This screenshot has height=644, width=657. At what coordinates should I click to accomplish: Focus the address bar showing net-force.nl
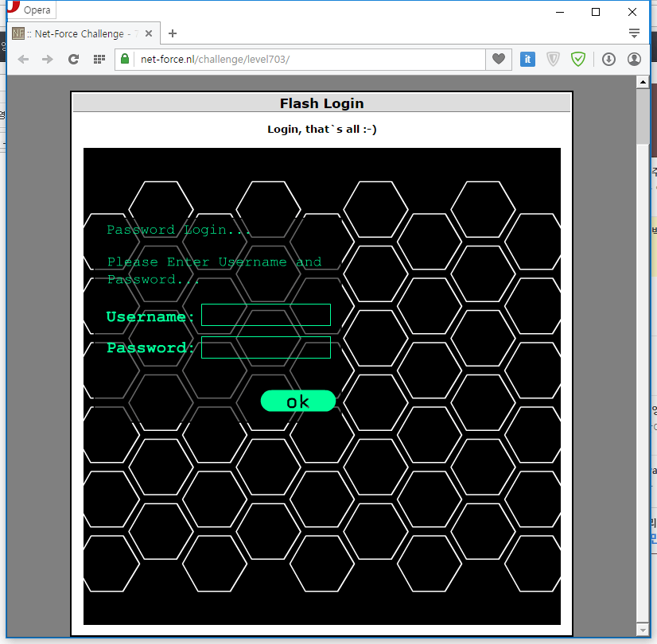[x=309, y=60]
